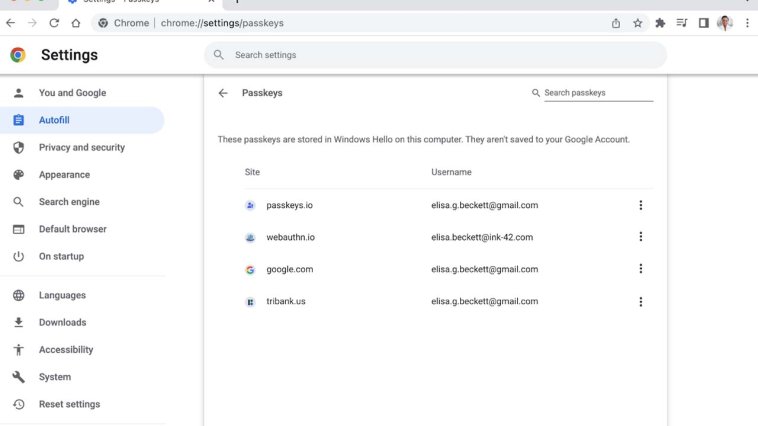The height and width of the screenshot is (426, 758).
Task: Bookmark this page with star icon
Action: [x=638, y=23]
